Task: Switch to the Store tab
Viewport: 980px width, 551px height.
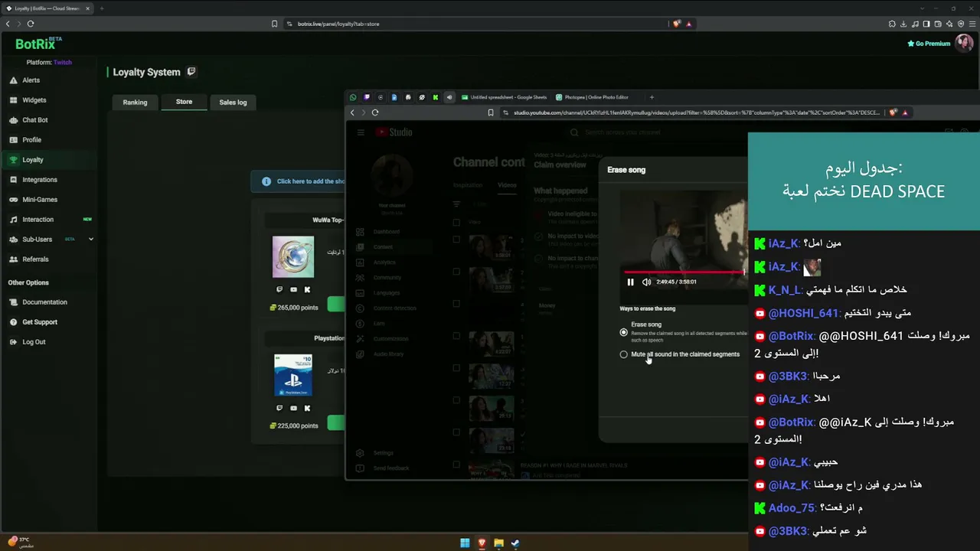Action: pyautogui.click(x=184, y=102)
